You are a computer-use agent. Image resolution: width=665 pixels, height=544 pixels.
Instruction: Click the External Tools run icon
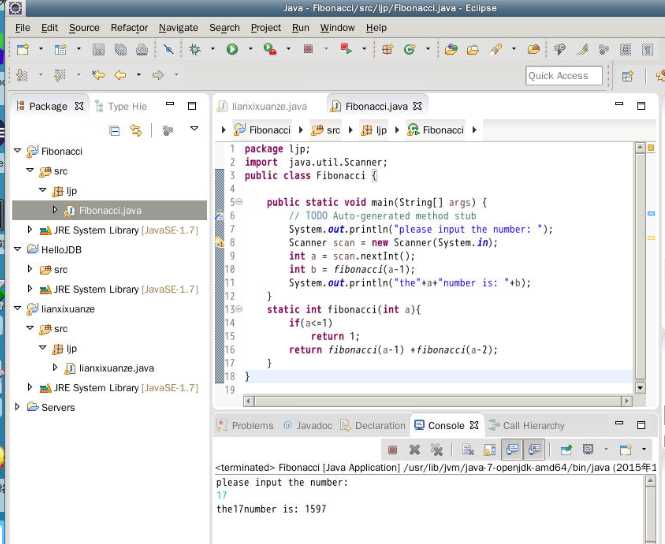pyautogui.click(x=346, y=49)
